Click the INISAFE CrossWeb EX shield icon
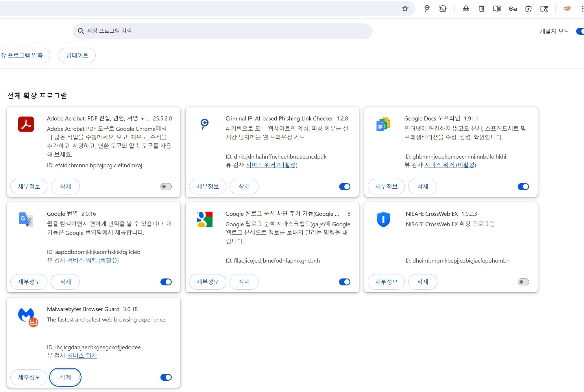Viewport: 584px width, 392px height. point(383,220)
